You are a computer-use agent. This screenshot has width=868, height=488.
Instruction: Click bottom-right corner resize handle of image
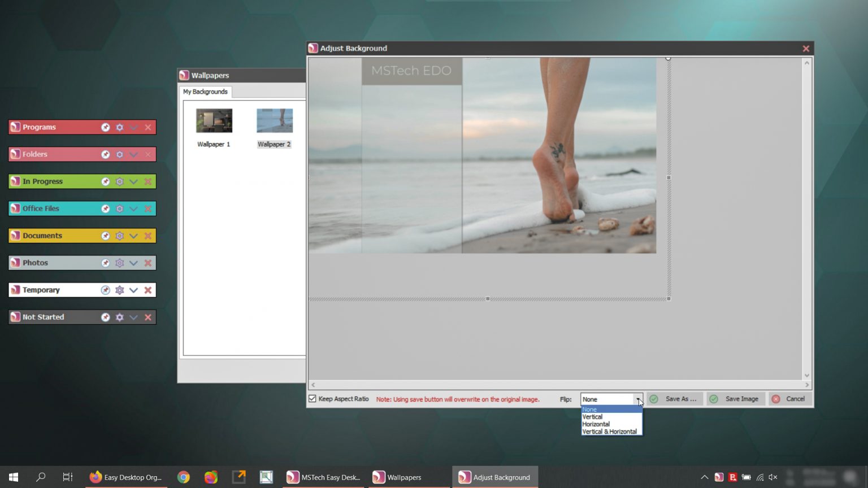click(669, 299)
